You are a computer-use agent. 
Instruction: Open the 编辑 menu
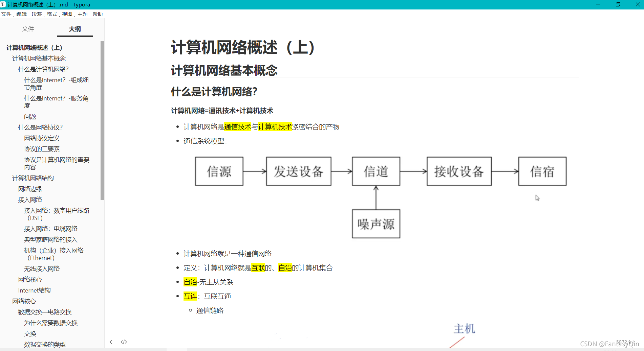pos(21,14)
